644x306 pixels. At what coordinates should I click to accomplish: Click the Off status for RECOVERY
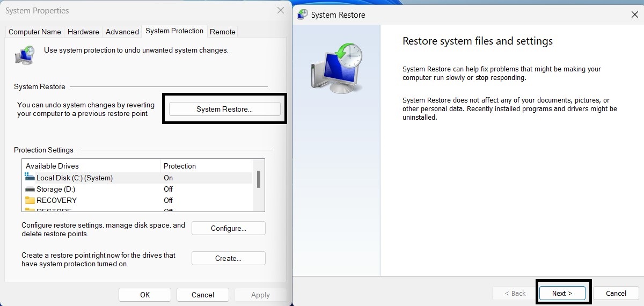pyautogui.click(x=169, y=200)
